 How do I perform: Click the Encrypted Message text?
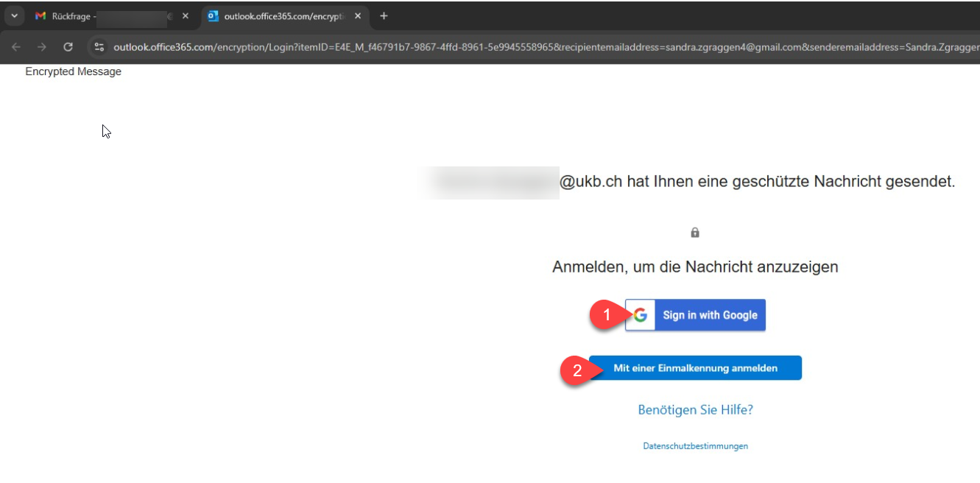click(x=73, y=71)
